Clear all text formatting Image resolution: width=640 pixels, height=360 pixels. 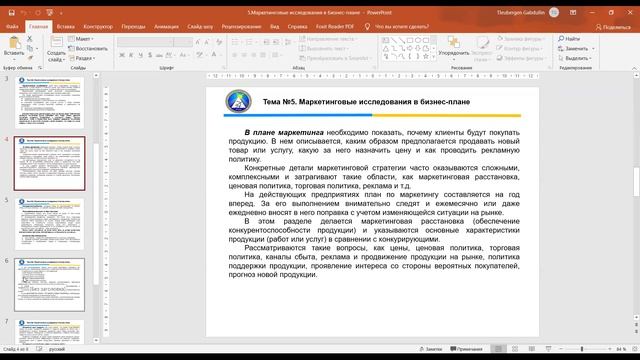click(x=219, y=42)
